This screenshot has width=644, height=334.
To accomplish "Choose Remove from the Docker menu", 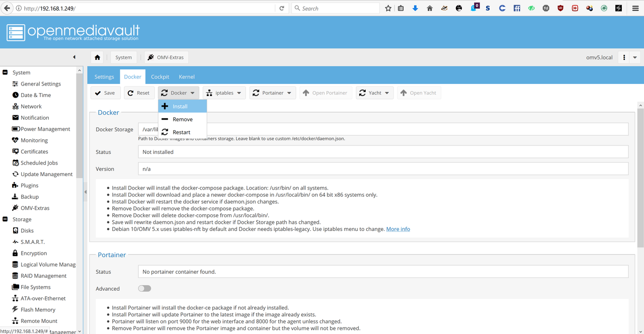I will 183,119.
